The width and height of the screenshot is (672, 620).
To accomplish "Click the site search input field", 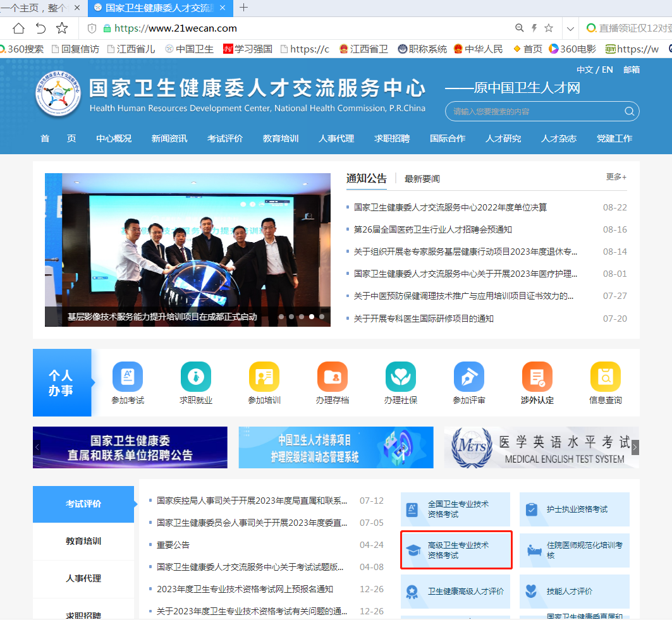I will (534, 112).
